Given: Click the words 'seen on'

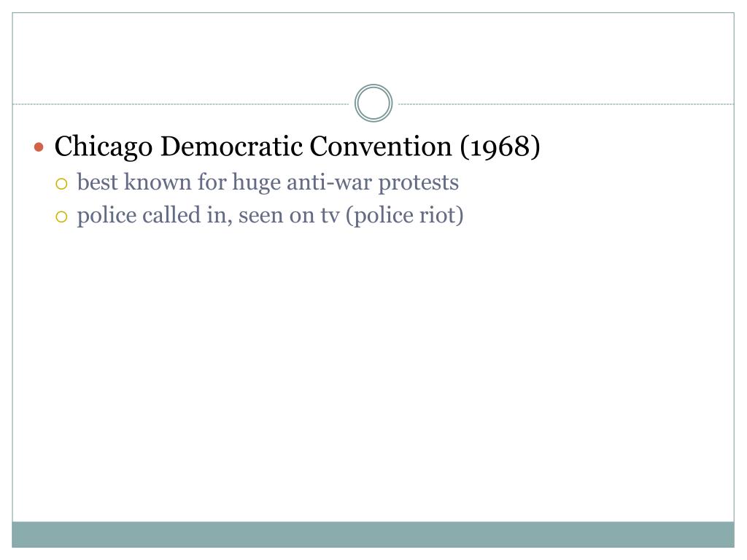Looking at the screenshot, I should click(x=276, y=217).
